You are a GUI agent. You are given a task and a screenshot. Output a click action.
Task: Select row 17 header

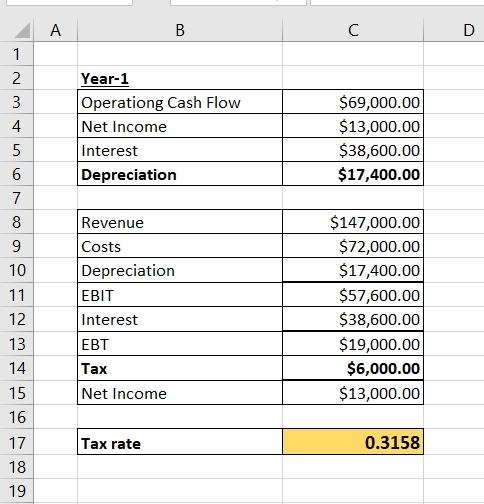tap(17, 442)
